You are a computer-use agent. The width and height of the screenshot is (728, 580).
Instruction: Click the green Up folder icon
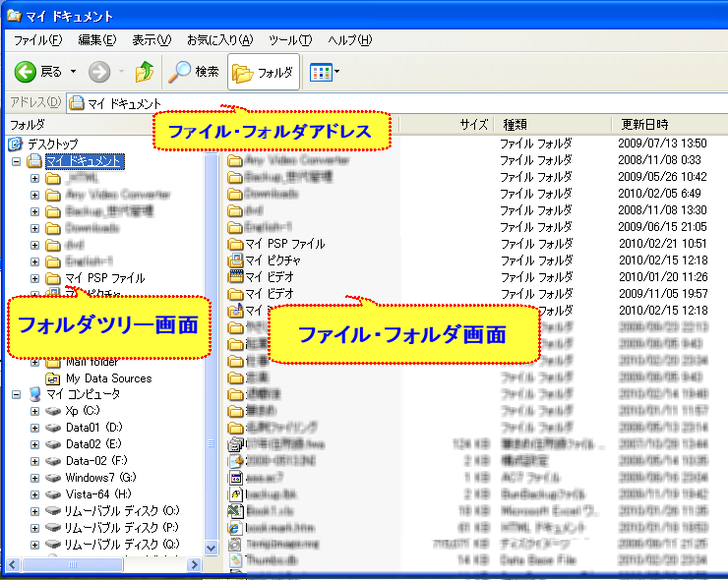145,71
